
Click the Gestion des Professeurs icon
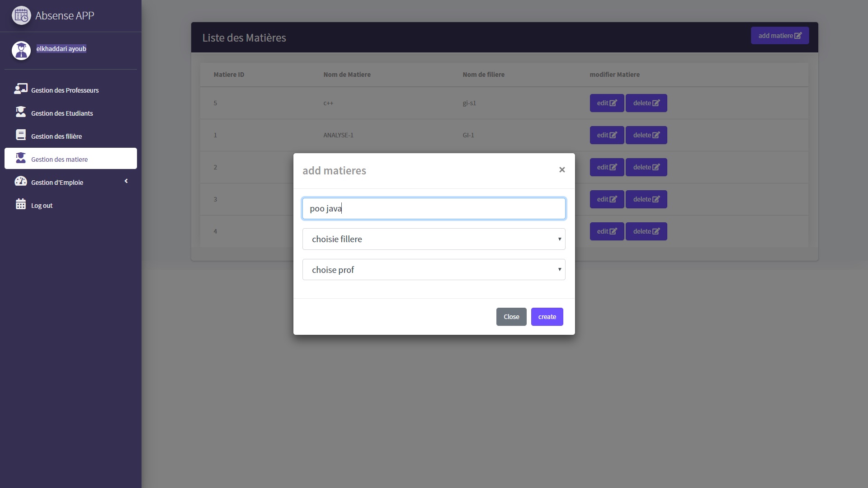(x=21, y=89)
